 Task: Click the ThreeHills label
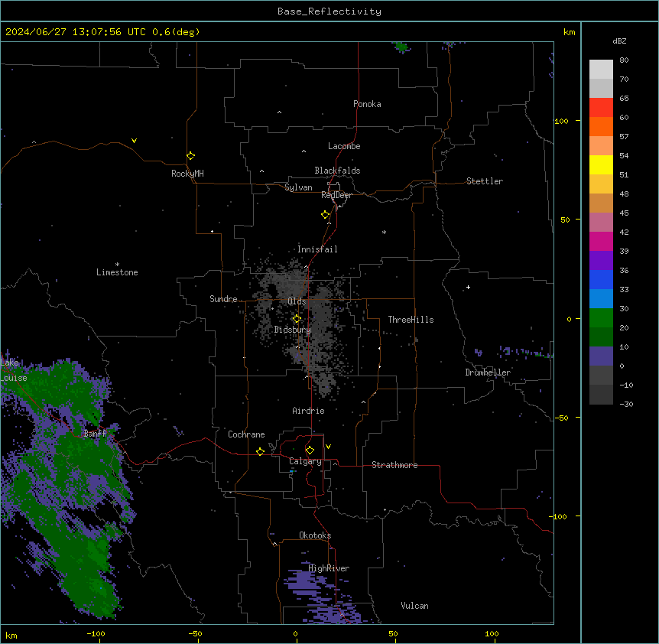click(411, 320)
